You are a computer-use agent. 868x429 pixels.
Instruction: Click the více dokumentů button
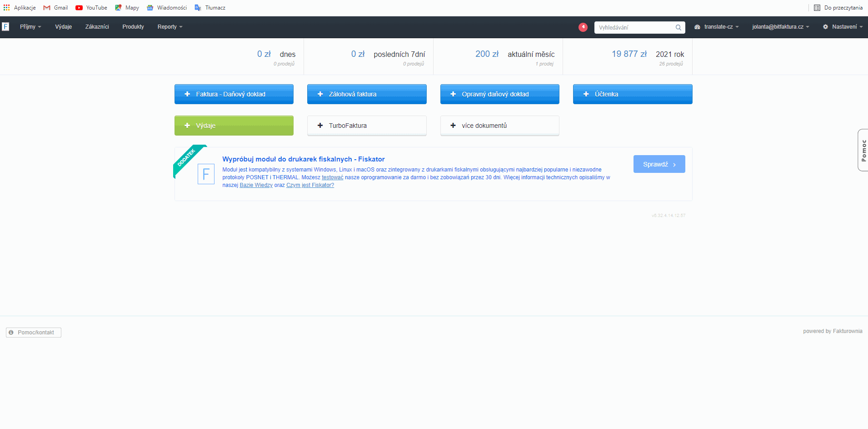point(500,126)
